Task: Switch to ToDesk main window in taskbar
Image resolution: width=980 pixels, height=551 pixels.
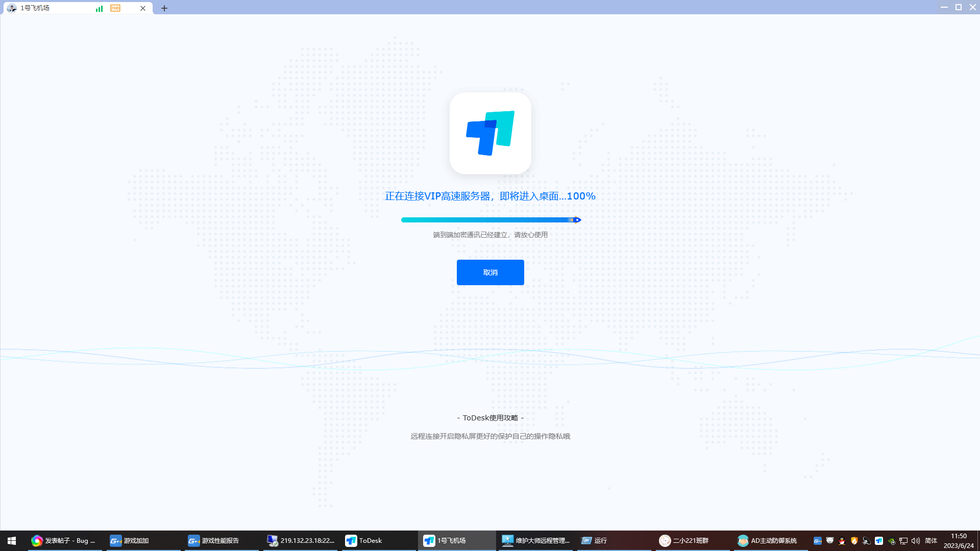Action: (379, 540)
